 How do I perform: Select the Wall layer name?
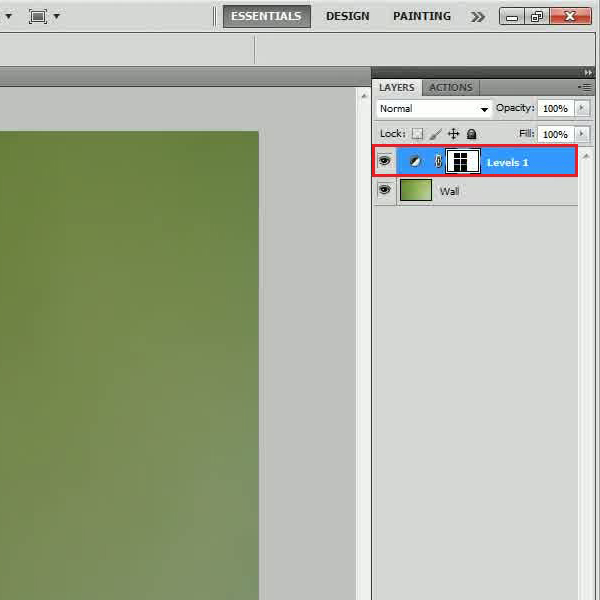point(449,191)
